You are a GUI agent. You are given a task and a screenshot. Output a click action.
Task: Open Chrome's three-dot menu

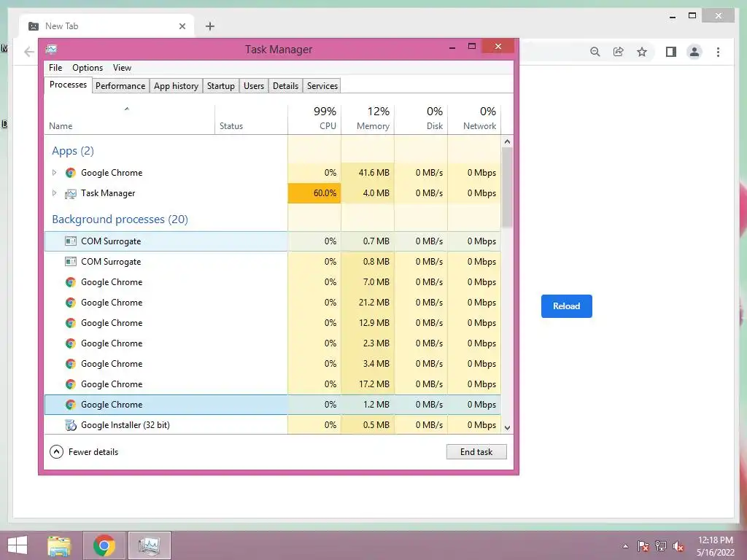[x=718, y=52]
